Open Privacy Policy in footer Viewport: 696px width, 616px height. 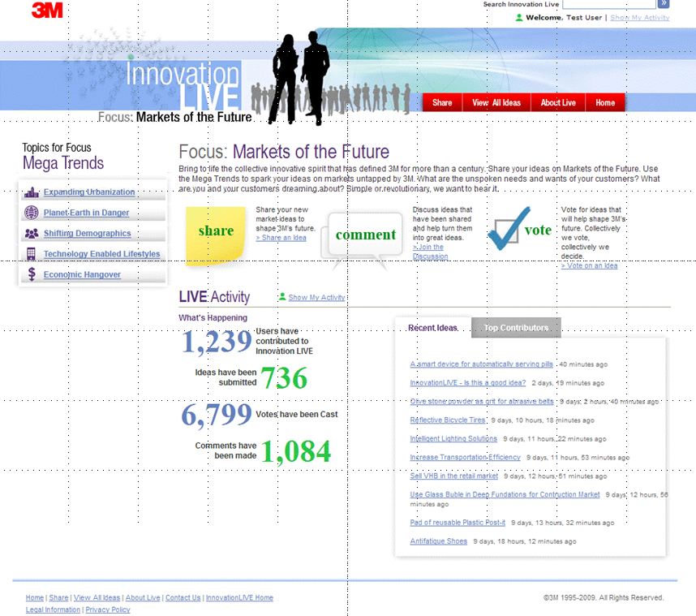pos(108,610)
